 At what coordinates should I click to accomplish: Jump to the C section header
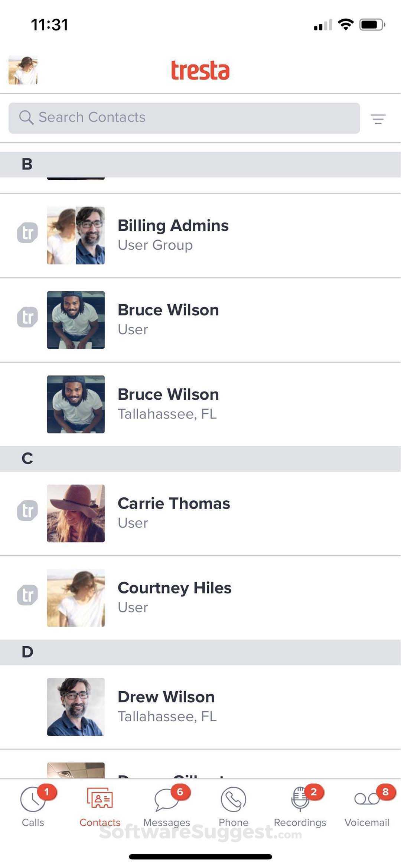pyautogui.click(x=200, y=459)
